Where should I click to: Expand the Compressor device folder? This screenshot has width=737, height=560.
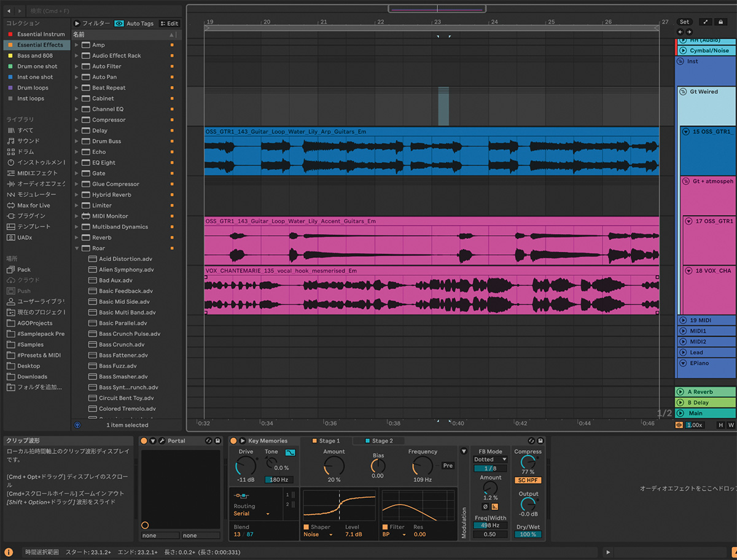(77, 120)
